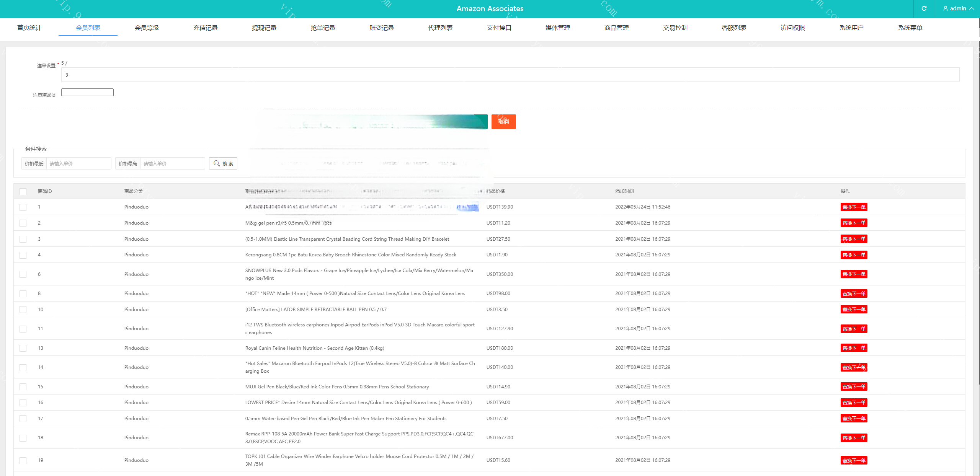980x476 pixels.
Task: Click the admin user icon
Action: coord(945,8)
